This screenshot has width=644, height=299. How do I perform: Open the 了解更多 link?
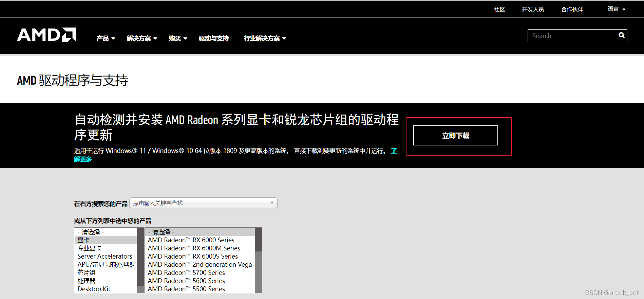(83, 159)
